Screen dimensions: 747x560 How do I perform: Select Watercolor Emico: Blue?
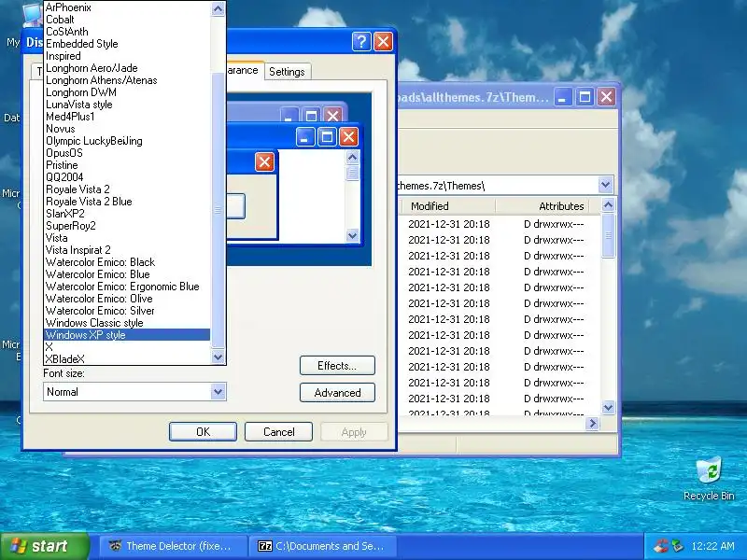coord(127,274)
